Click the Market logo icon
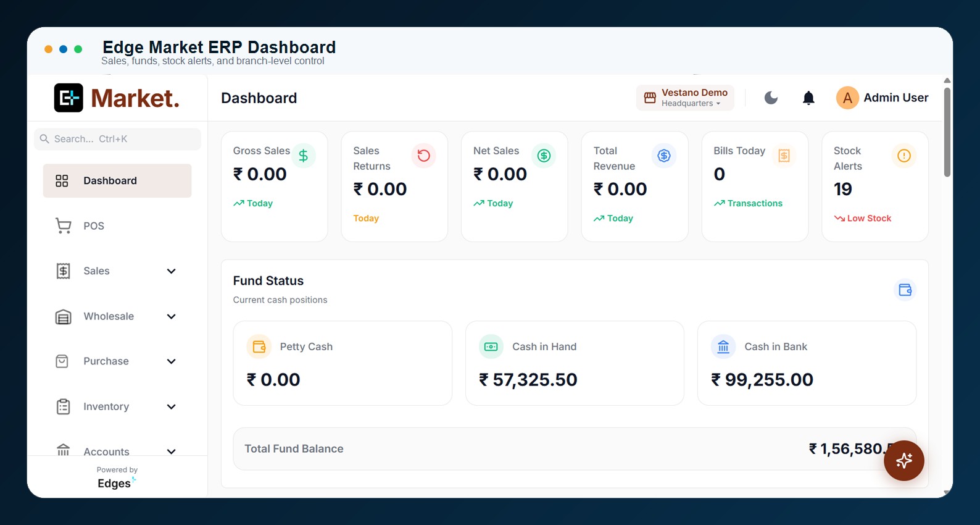Viewport: 980px width, 525px height. pos(69,98)
